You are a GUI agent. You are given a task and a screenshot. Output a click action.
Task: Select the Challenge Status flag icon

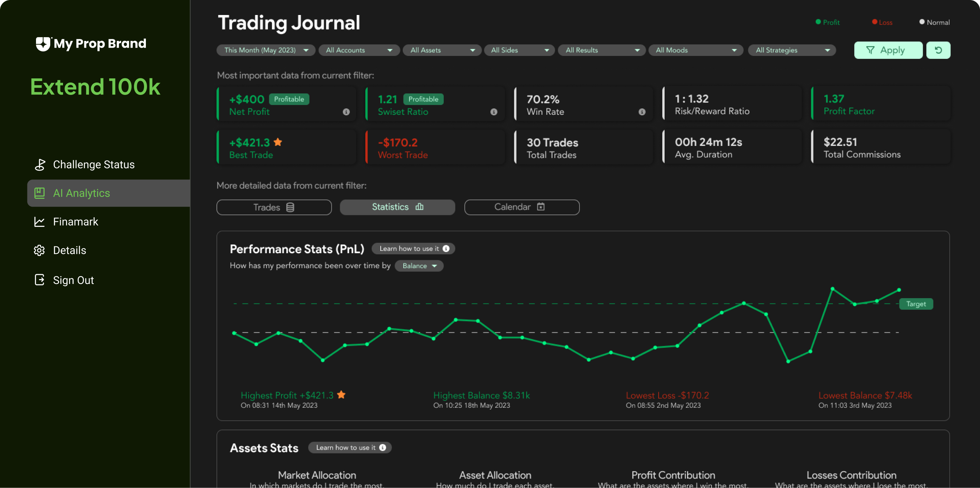[x=39, y=164]
